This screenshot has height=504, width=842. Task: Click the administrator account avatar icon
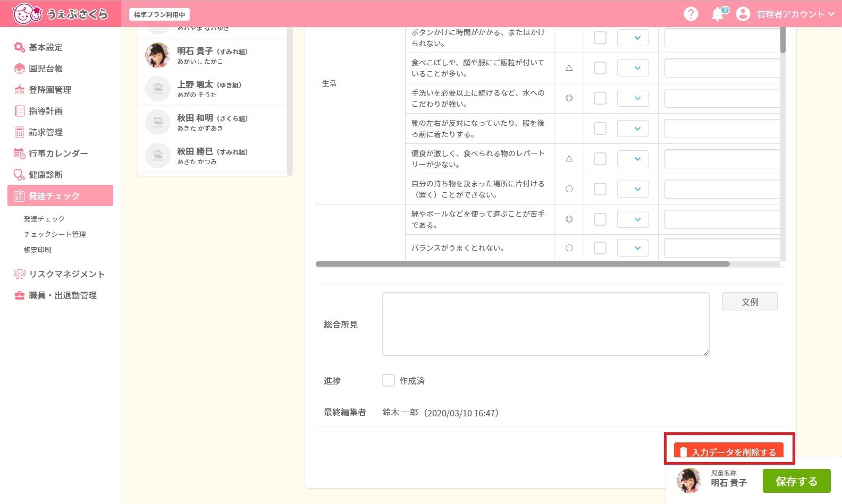[x=743, y=14]
